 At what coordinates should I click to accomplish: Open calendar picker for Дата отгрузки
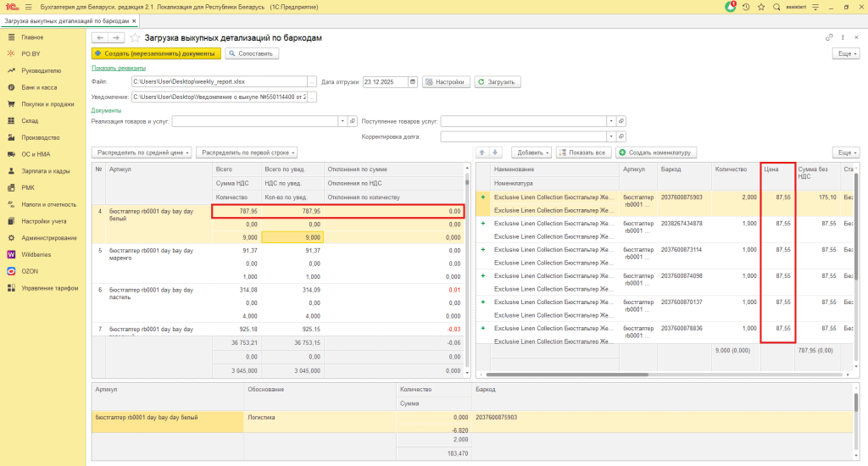pos(413,82)
